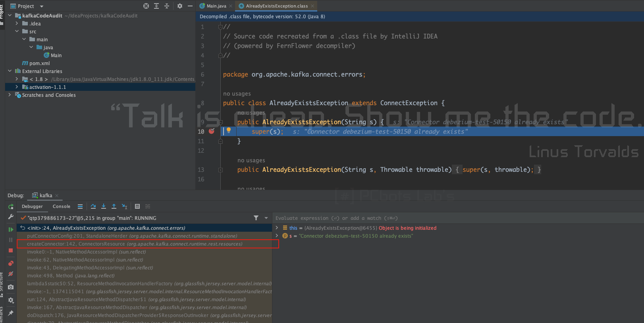
Task: Open Project panel gear options
Action: (x=180, y=6)
